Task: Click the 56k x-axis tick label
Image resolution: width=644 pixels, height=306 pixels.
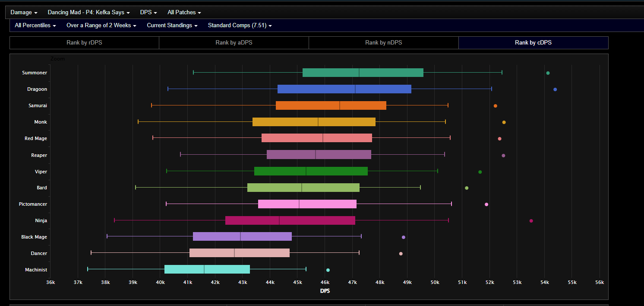Action: point(599,282)
